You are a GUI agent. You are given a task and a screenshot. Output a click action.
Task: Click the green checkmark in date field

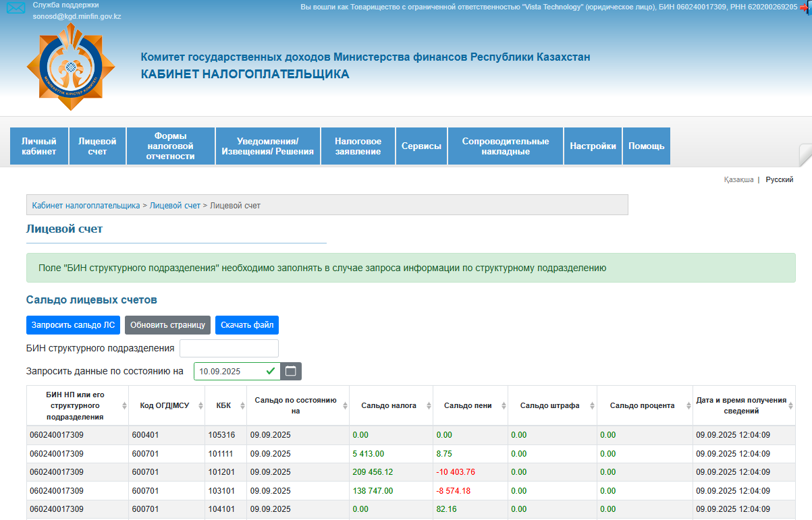[x=270, y=371]
